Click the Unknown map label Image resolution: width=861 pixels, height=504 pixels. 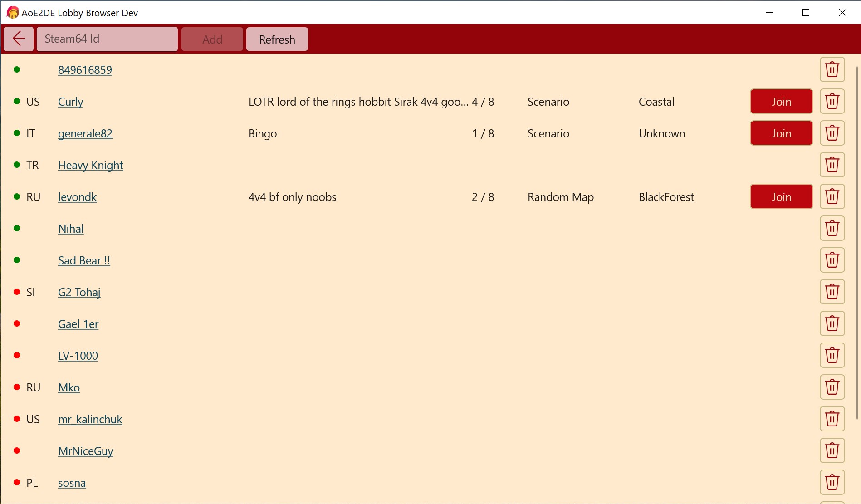click(662, 133)
